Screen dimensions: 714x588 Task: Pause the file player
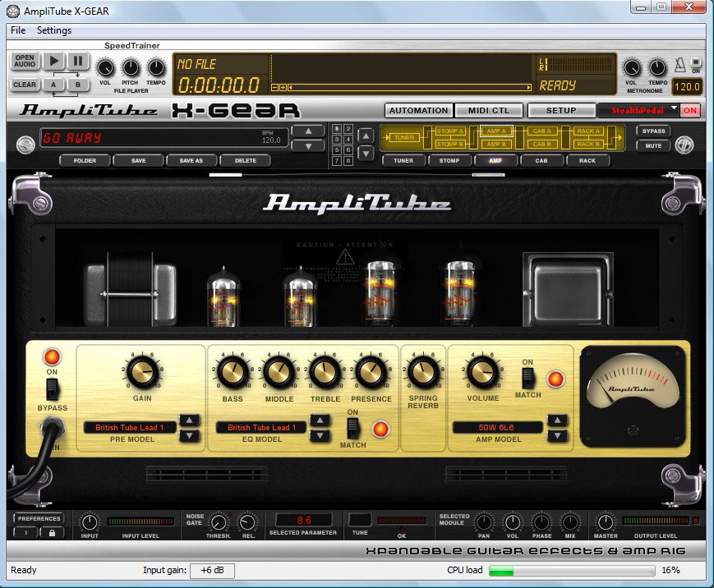tap(78, 61)
